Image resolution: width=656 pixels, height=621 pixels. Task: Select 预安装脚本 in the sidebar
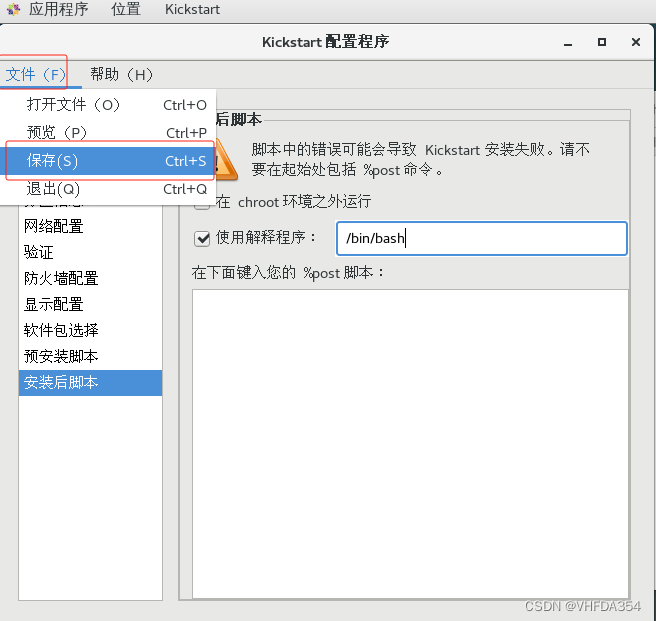90,357
